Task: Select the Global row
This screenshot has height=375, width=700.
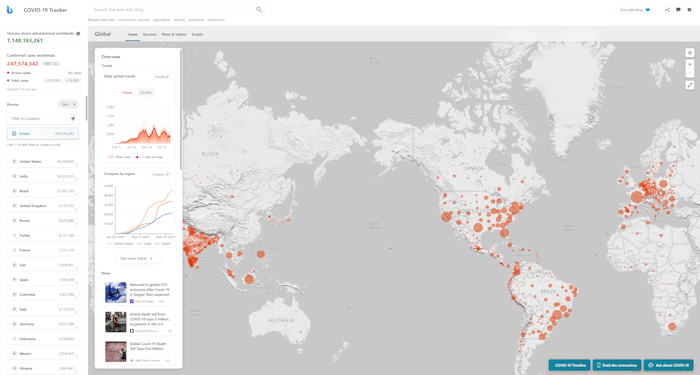Action: click(x=43, y=133)
